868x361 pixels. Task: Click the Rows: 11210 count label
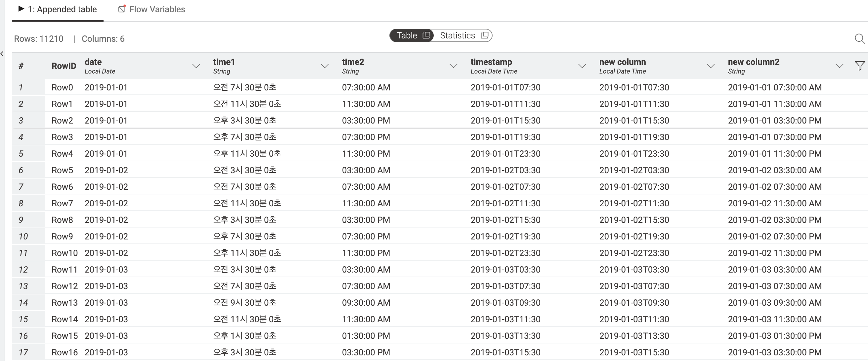pos(39,39)
